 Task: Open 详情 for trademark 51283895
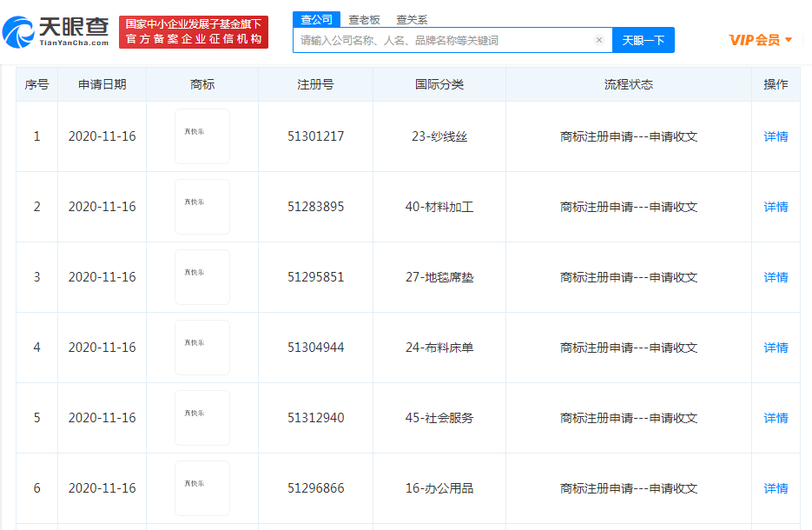[x=776, y=207]
